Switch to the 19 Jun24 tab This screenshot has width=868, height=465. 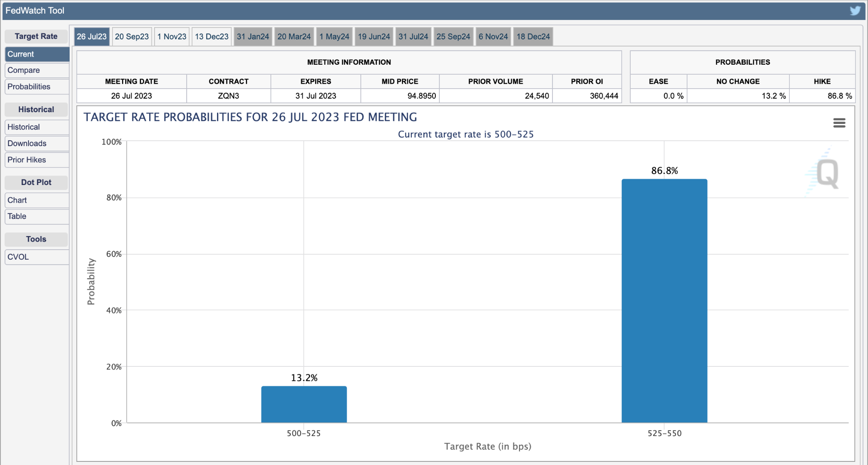coord(374,37)
